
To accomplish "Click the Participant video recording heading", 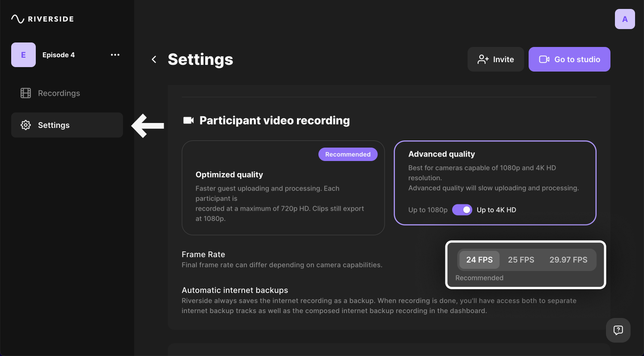I will (x=275, y=120).
